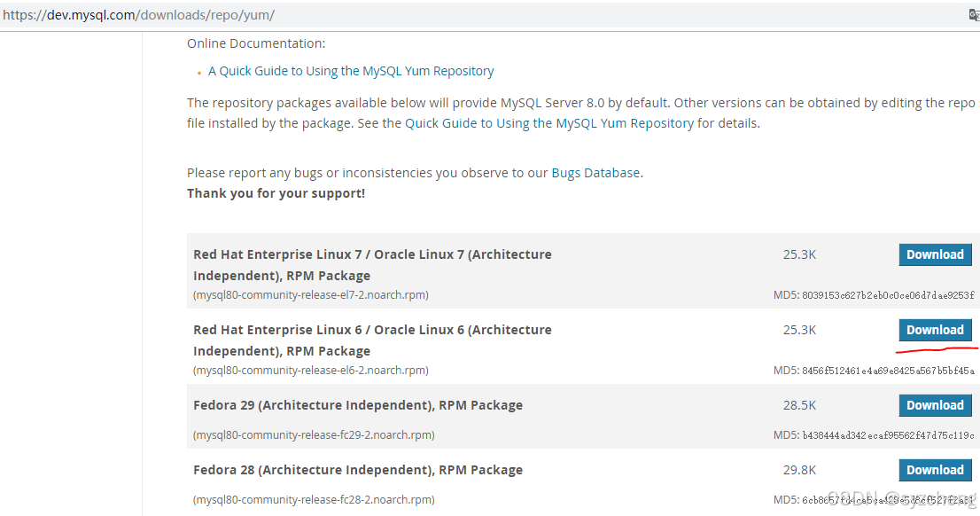Click the 29.8K file size for Fedora 28
This screenshot has width=980, height=516.
pyautogui.click(x=799, y=470)
